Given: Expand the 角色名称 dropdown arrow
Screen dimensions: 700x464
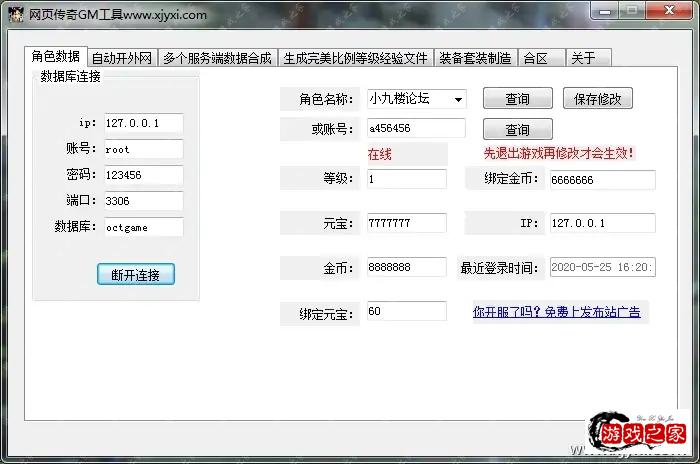Looking at the screenshot, I should click(458, 99).
